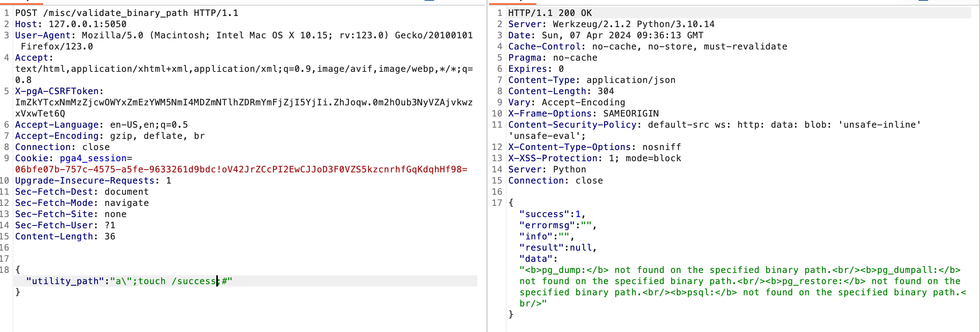The height and width of the screenshot is (332, 980).
Task: Click the X-XSS-Protection header line
Action: pos(595,158)
